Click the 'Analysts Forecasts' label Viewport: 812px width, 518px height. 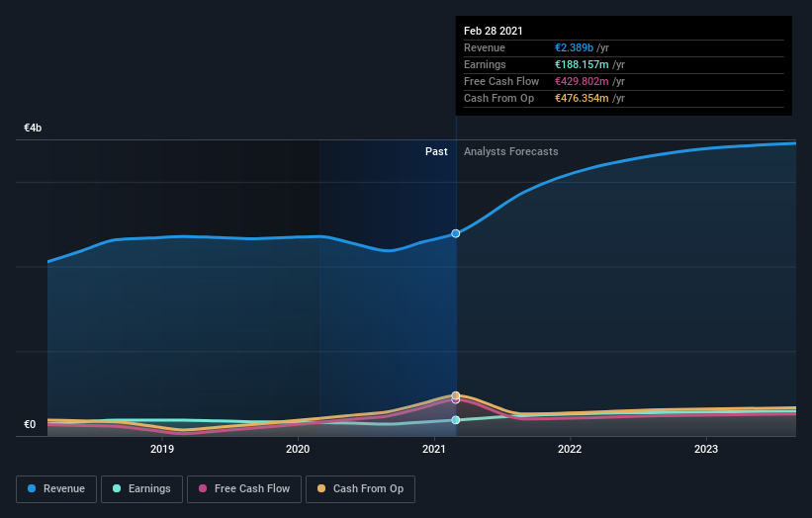pyautogui.click(x=511, y=151)
